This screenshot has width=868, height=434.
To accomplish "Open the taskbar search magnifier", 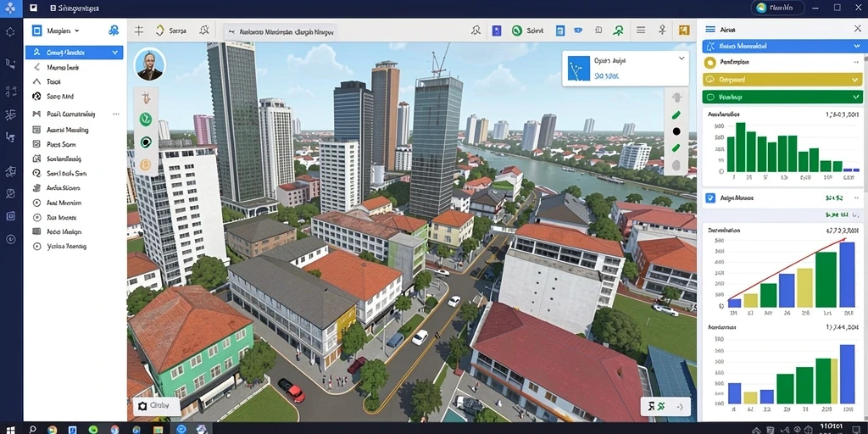I will [x=33, y=429].
